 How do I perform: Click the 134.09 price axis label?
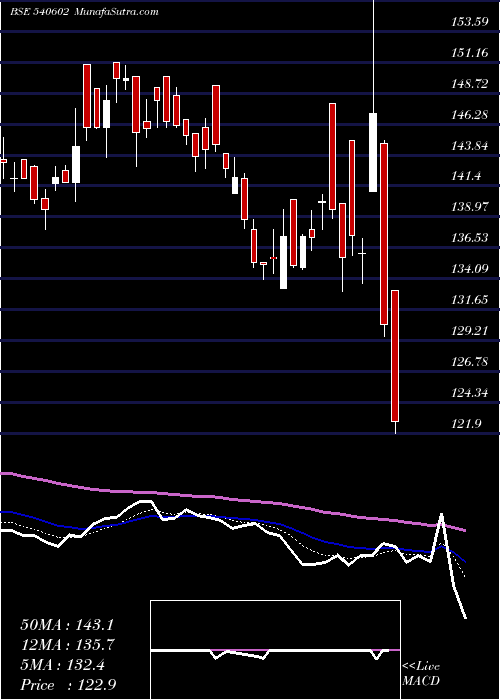[470, 269]
